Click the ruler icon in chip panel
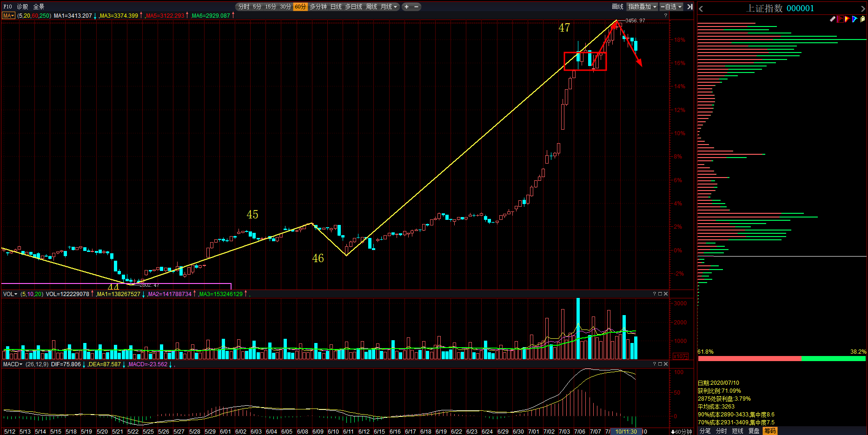The height and width of the screenshot is (435, 868). click(x=833, y=19)
